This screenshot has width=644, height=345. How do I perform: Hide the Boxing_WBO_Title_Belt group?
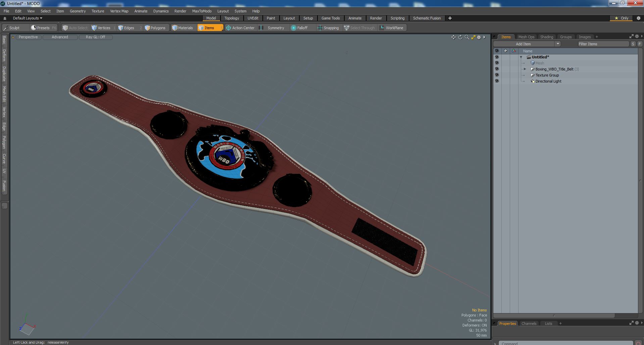coord(497,69)
